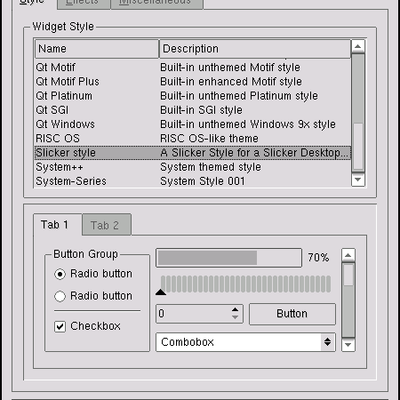Click 'System Style 001' description
This screenshot has width=400, height=400.
pyautogui.click(x=203, y=181)
